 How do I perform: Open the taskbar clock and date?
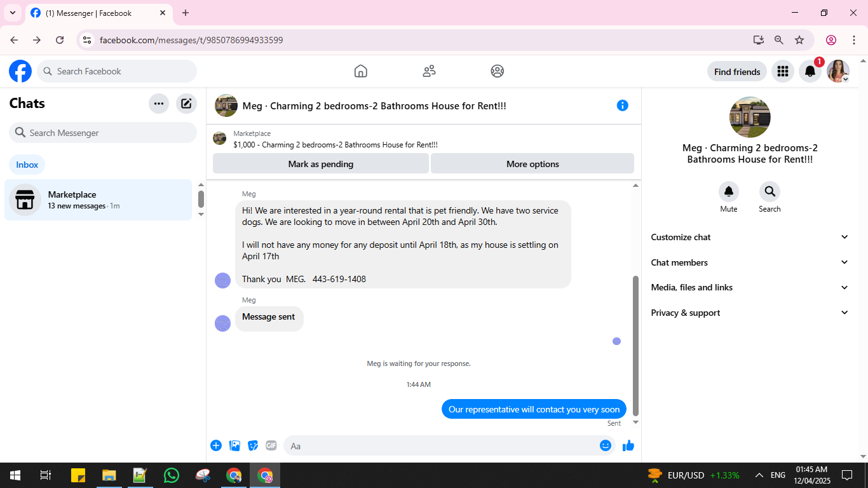[811, 475]
